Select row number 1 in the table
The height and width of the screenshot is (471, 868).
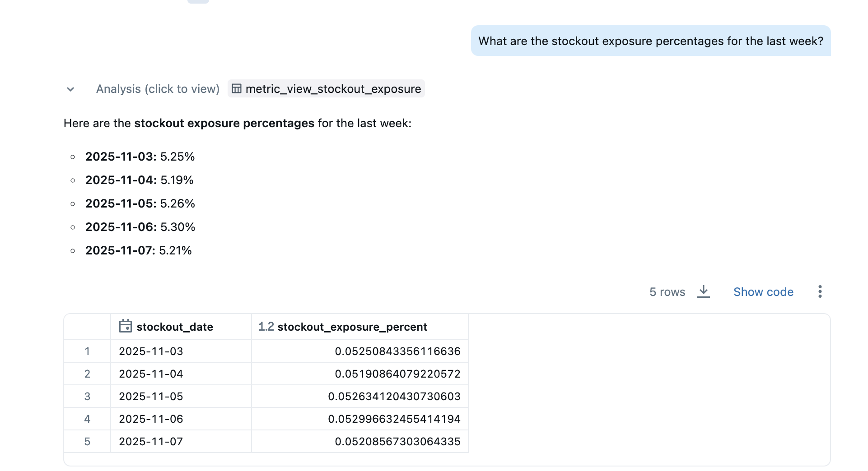point(87,351)
